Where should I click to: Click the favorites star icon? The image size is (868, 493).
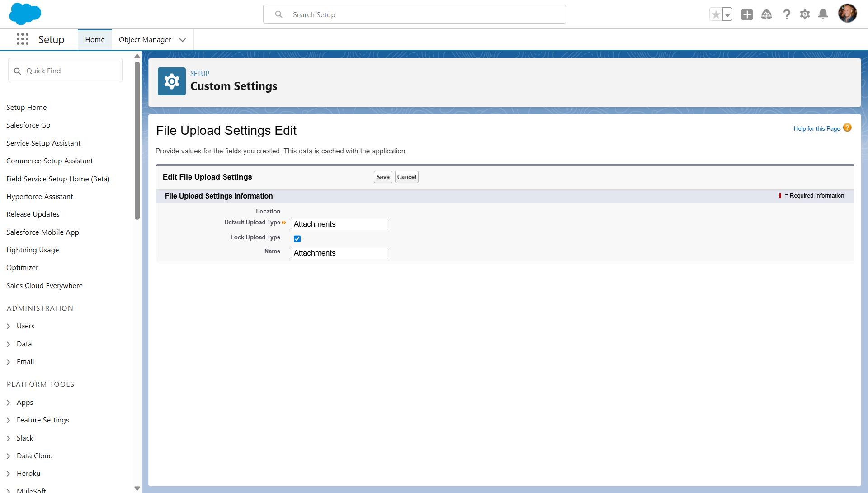coord(716,14)
